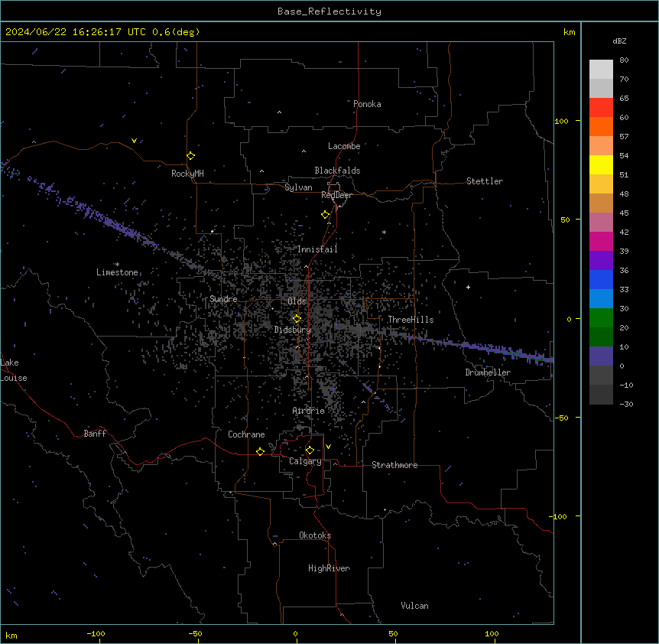The height and width of the screenshot is (644, 659).
Task: Click the white asterisk east of RedDeer
Action: coord(384,232)
